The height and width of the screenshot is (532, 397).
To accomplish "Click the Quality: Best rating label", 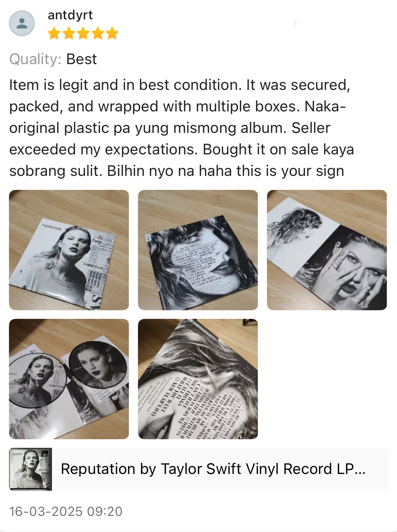I will [53, 59].
